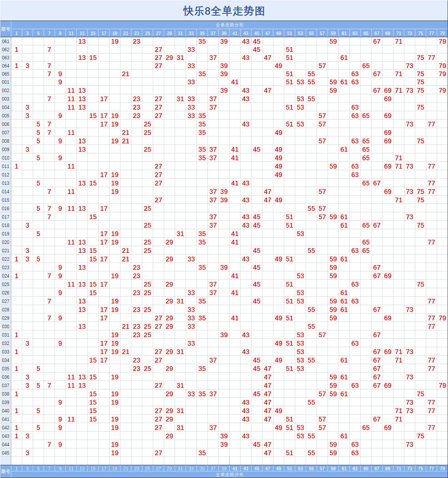Click the 29 cell in row 063

[169, 58]
